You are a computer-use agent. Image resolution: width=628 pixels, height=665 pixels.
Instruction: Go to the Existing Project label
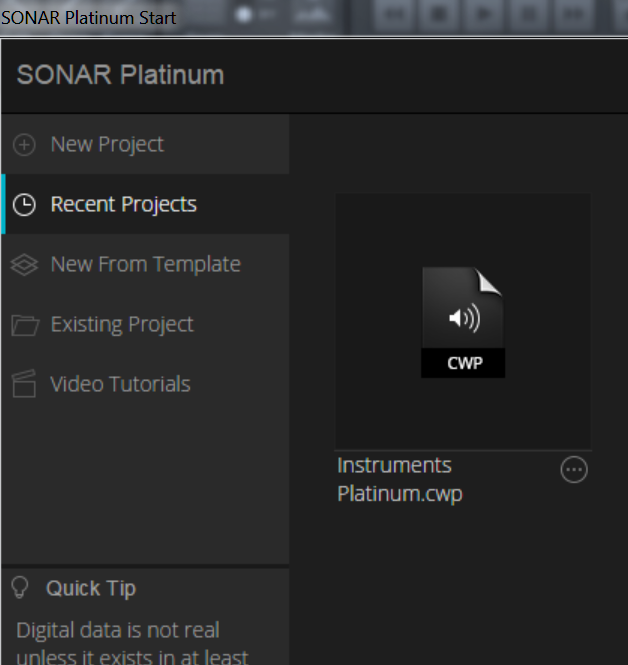coord(122,325)
